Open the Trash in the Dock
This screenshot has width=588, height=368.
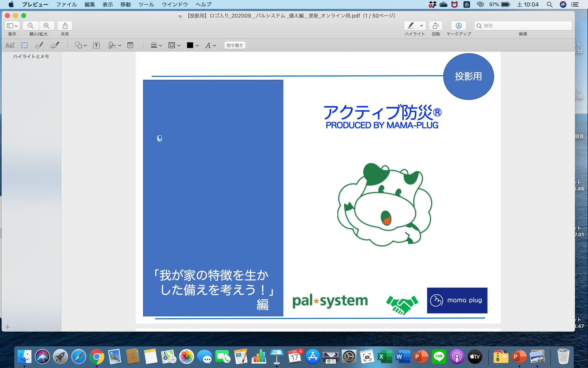pos(563,357)
